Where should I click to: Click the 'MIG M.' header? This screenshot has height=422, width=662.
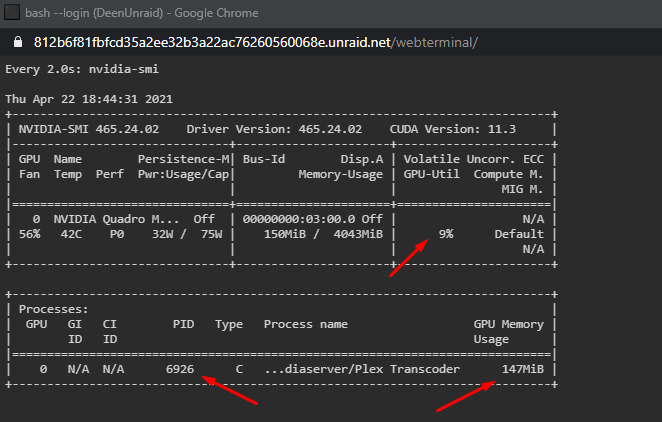tap(522, 189)
